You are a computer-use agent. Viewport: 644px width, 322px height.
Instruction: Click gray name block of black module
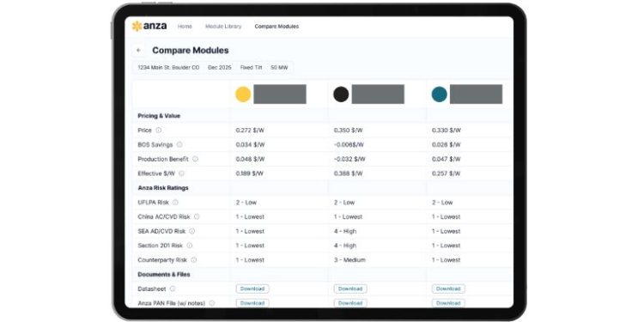tap(378, 94)
